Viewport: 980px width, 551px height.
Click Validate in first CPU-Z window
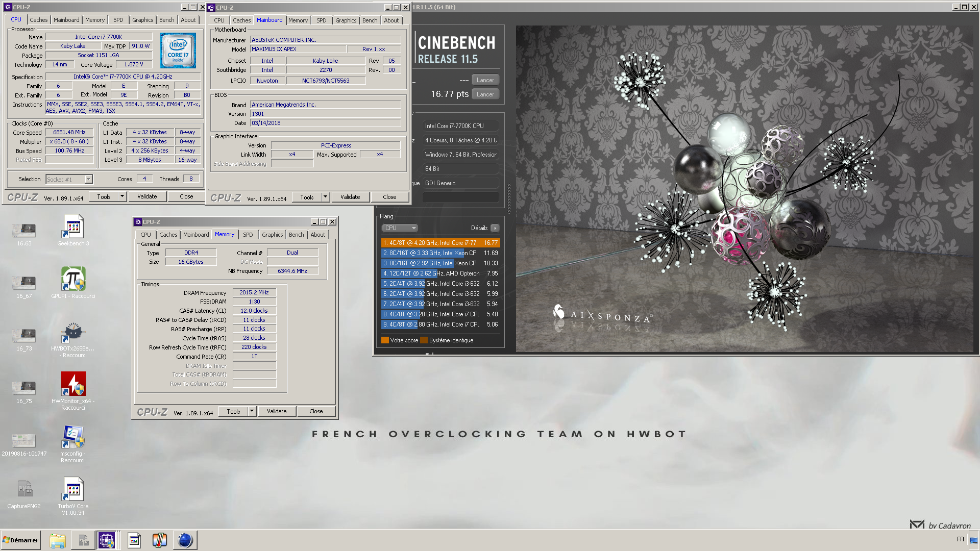coord(147,196)
